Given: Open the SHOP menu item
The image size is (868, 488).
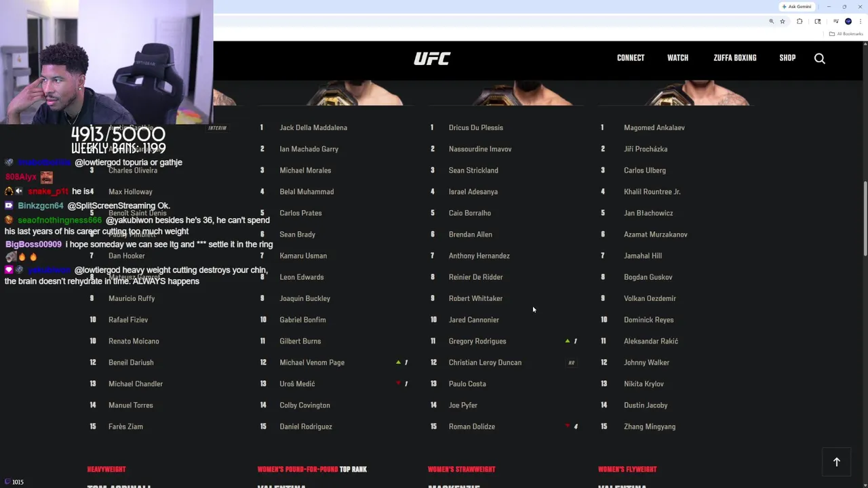Looking at the screenshot, I should 787,58.
